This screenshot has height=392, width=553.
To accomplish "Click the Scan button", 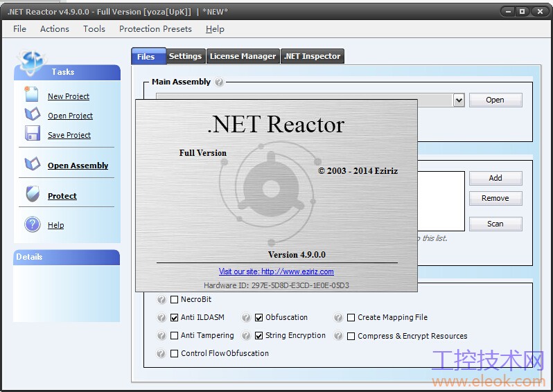I will [x=495, y=224].
